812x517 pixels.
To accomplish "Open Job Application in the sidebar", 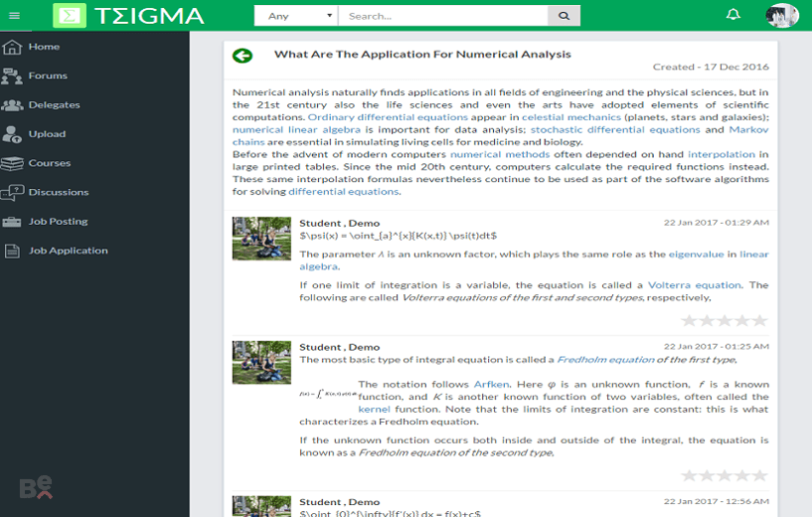I will point(68,251).
